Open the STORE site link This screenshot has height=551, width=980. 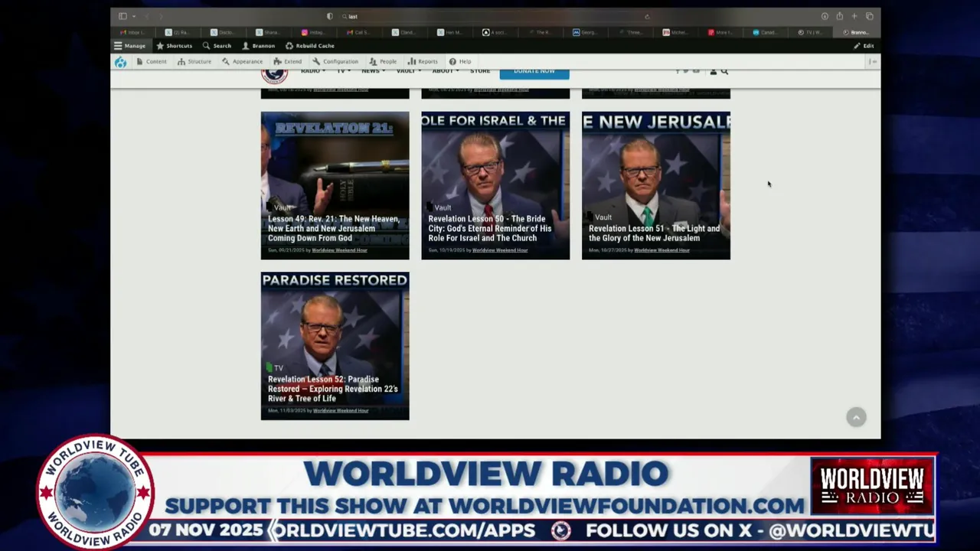click(480, 71)
